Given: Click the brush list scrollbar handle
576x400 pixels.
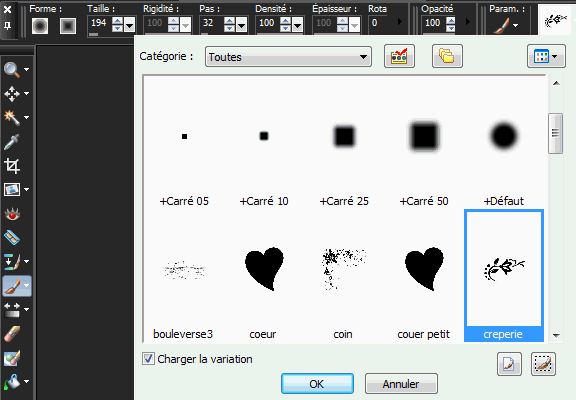Looking at the screenshot, I should click(555, 133).
